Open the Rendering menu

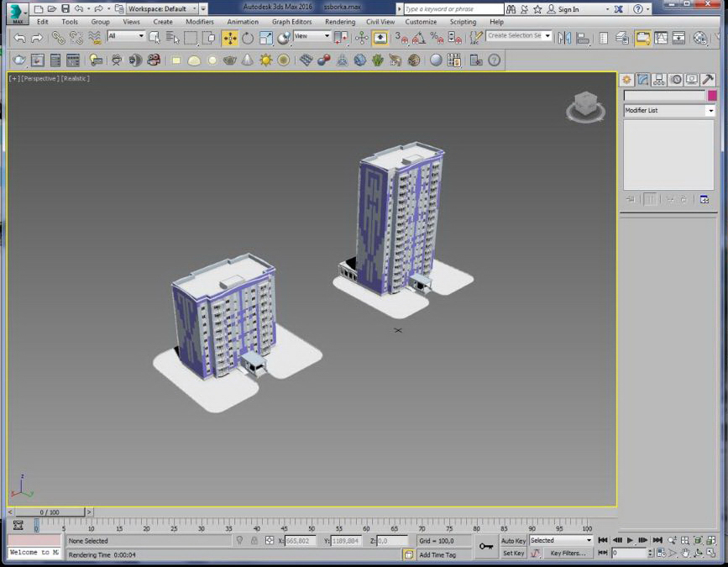(x=340, y=22)
